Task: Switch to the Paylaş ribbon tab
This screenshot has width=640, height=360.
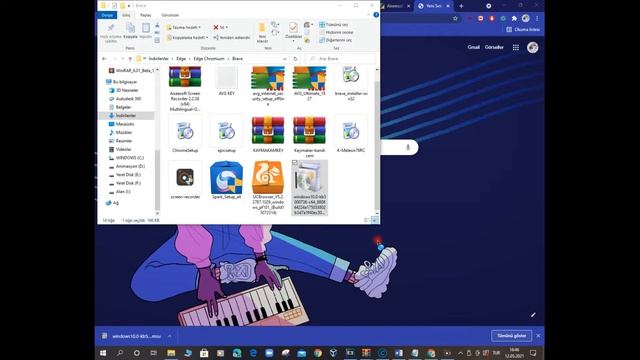Action: [146, 15]
